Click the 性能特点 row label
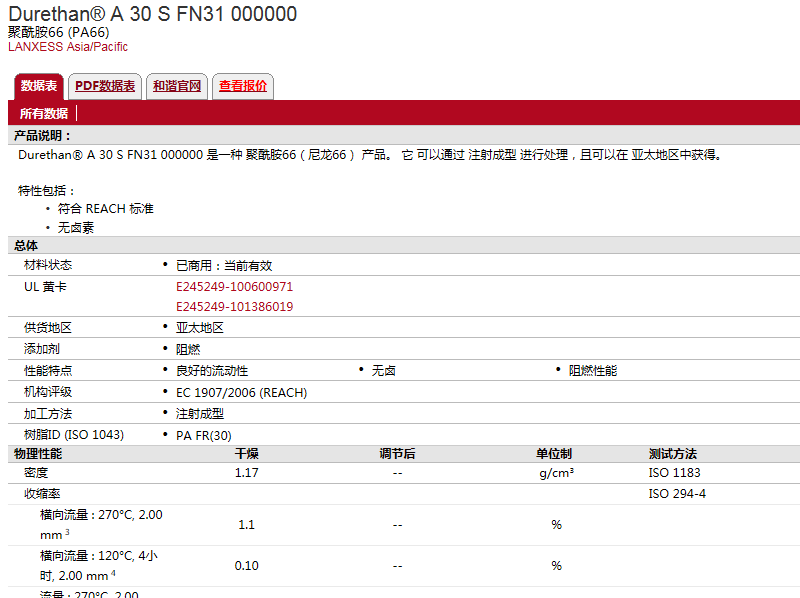Viewport: 800px width, 598px height. pyautogui.click(x=48, y=370)
